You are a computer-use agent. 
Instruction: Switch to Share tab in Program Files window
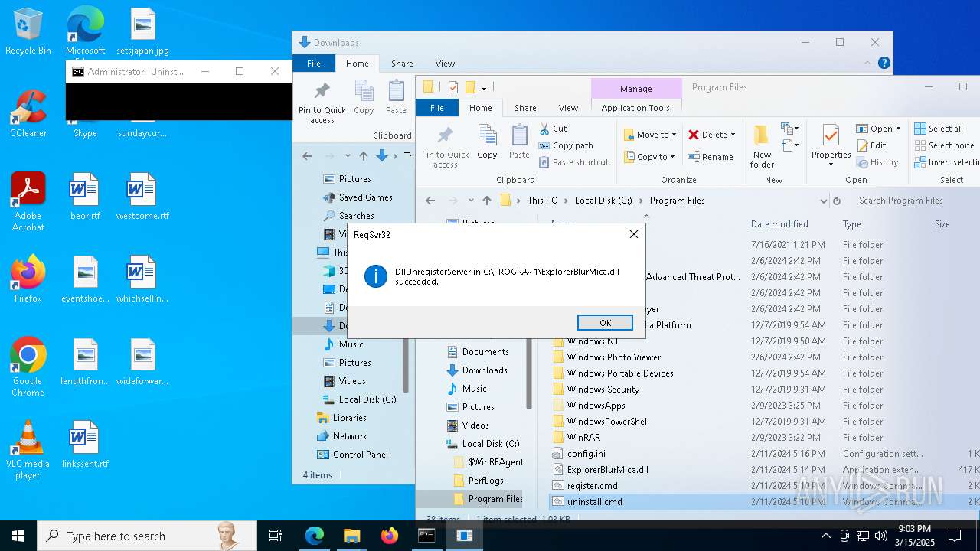(x=525, y=108)
